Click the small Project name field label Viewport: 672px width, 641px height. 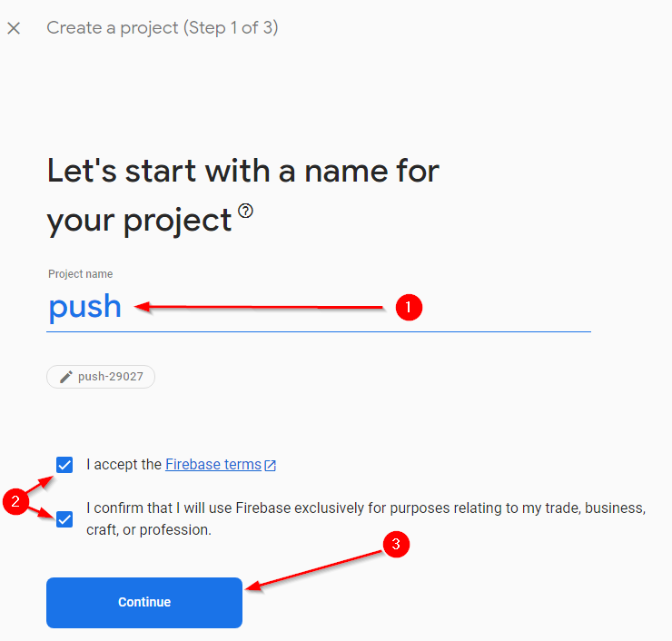81,274
